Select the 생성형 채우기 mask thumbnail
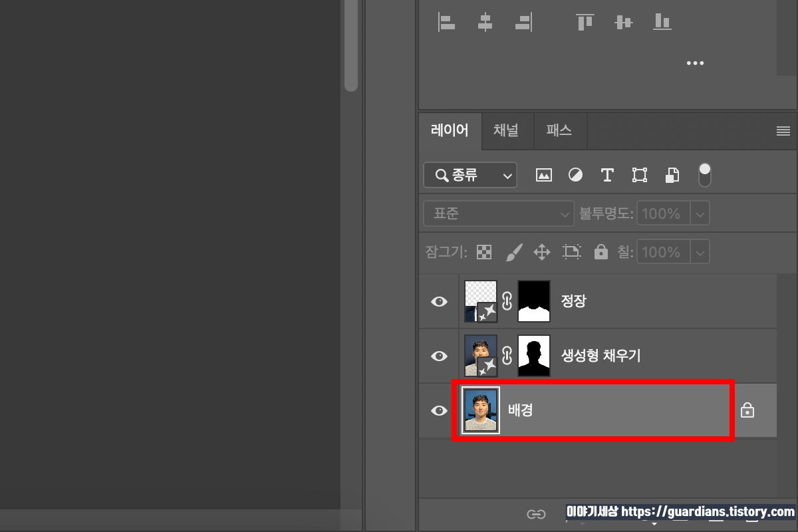Screen dimensions: 798x532 point(534,356)
